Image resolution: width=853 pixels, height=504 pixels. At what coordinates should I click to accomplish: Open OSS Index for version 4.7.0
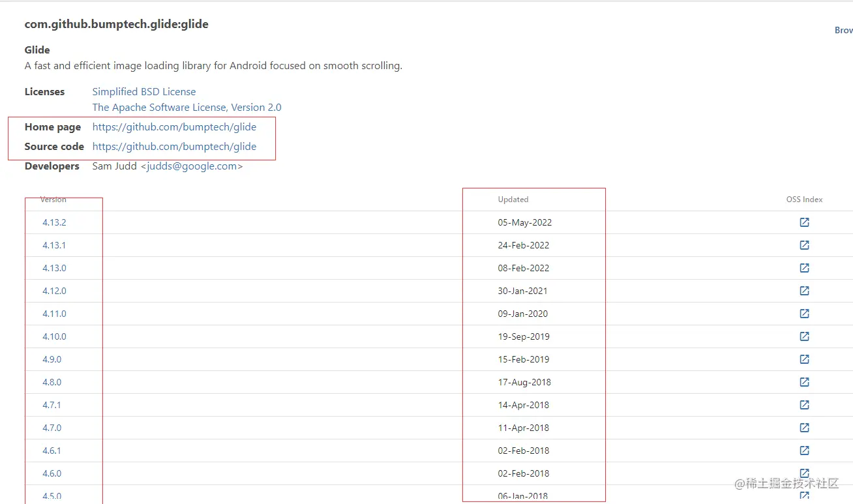click(x=804, y=428)
